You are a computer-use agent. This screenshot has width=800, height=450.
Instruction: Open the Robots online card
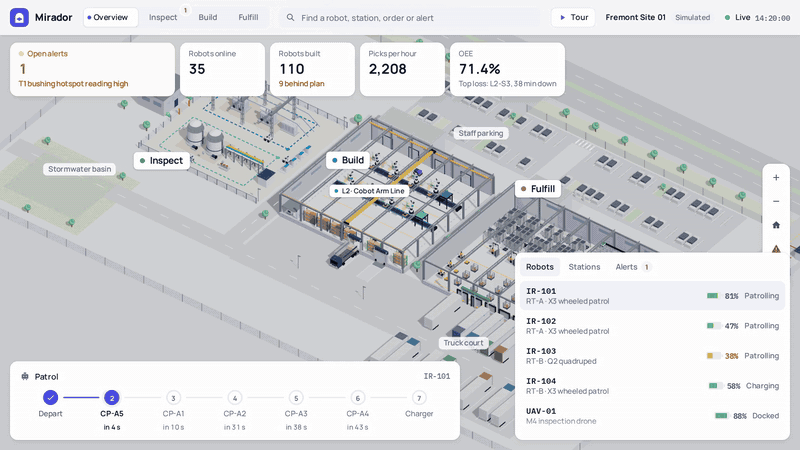coord(222,69)
